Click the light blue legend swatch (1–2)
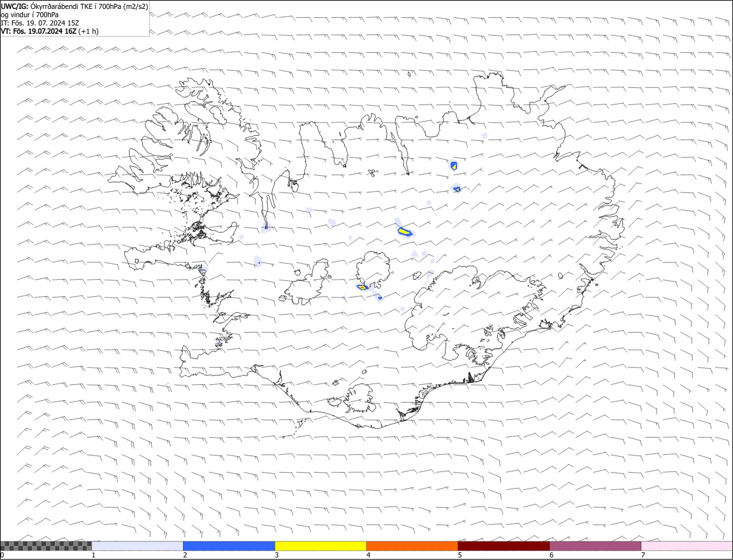 coord(137,546)
